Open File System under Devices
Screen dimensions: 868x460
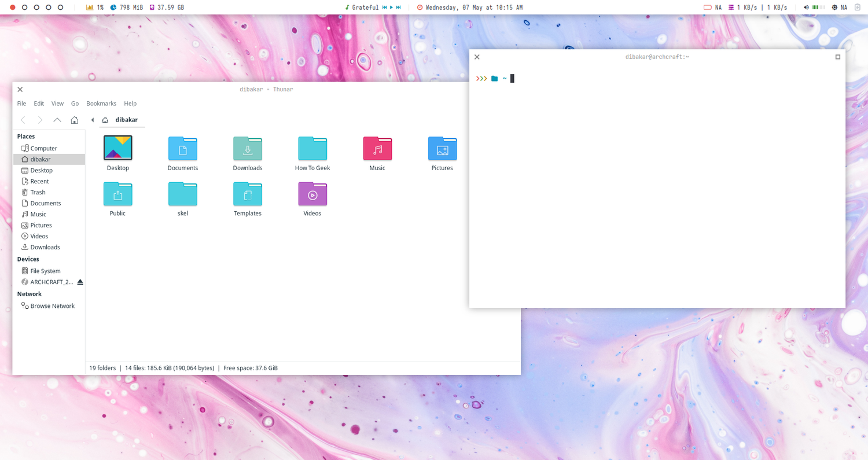pos(49,271)
